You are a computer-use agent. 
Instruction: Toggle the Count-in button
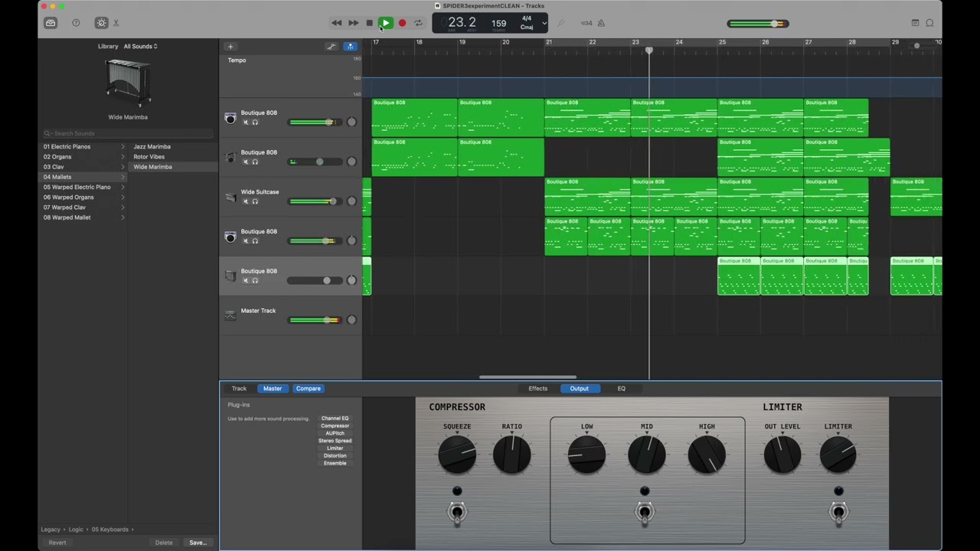point(586,23)
